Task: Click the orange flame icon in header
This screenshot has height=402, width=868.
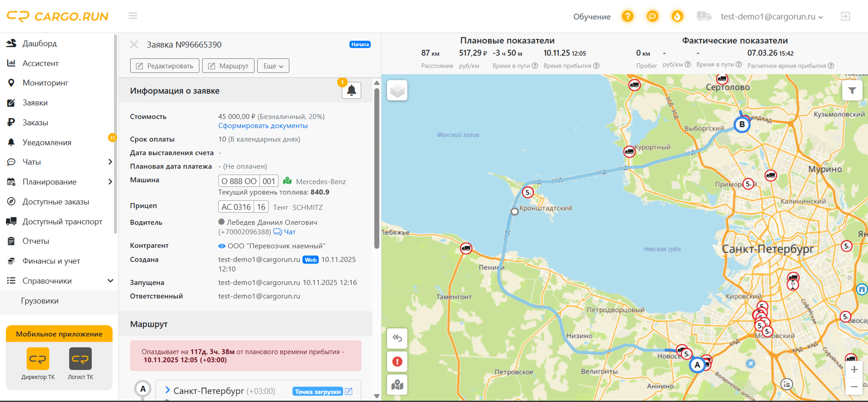Action: (677, 16)
